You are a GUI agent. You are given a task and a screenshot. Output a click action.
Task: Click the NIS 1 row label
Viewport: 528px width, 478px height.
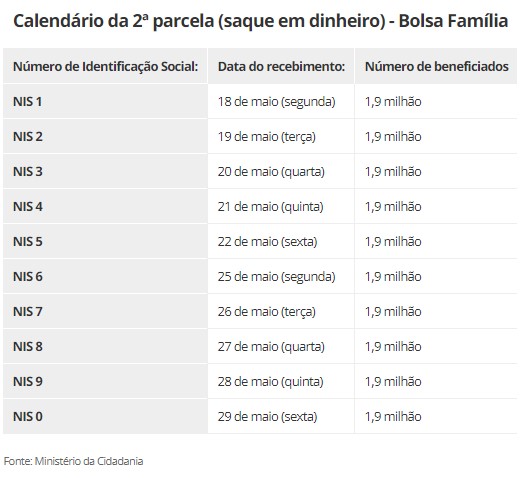pyautogui.click(x=28, y=102)
